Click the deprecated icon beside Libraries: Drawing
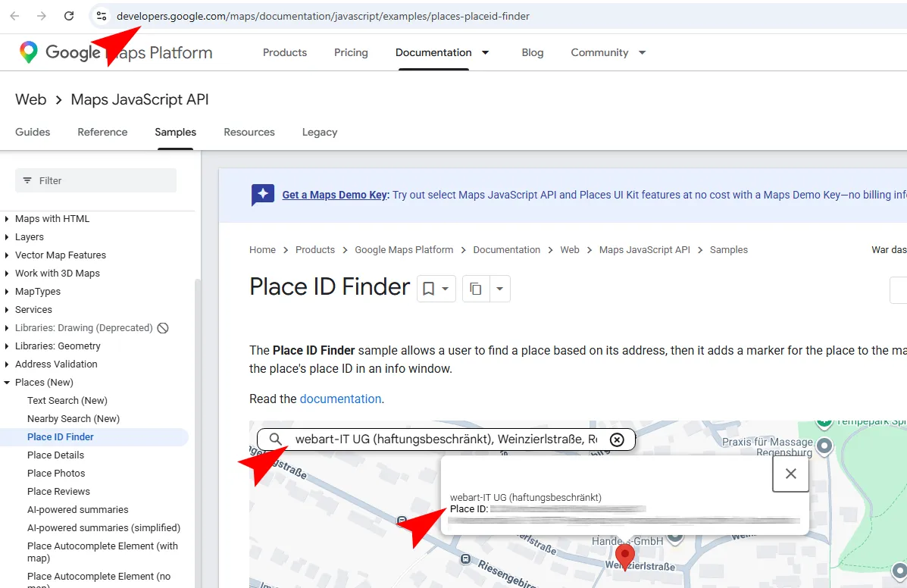 pos(163,328)
